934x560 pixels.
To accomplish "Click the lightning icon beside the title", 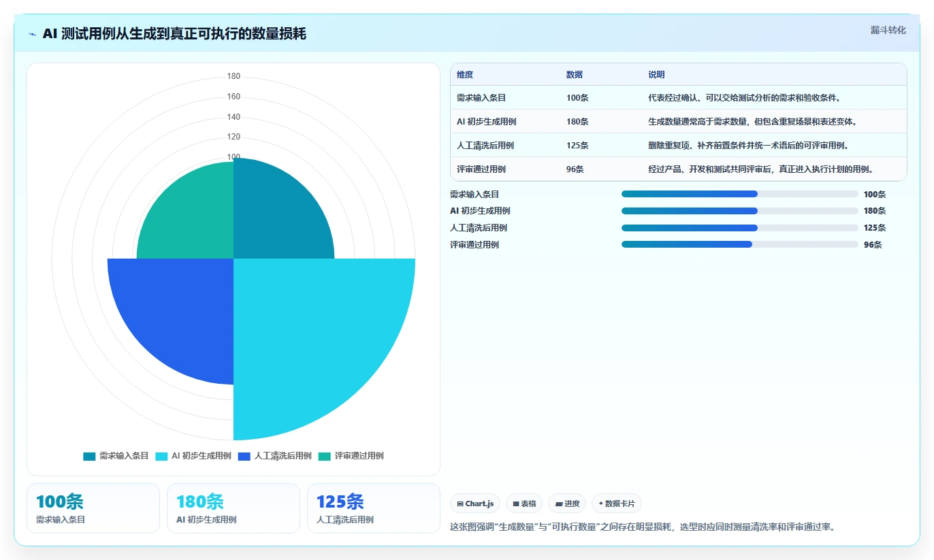I will (32, 34).
